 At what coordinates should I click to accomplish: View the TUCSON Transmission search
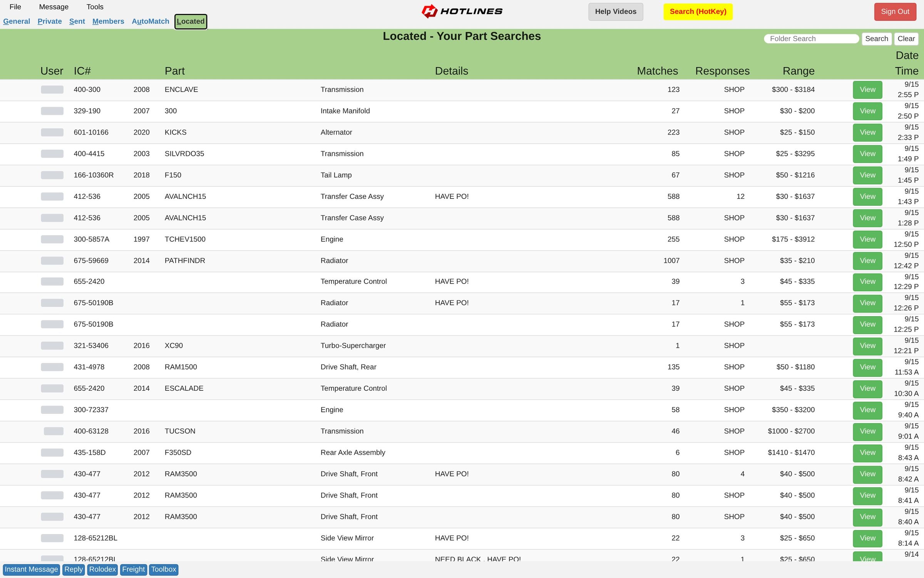tap(867, 431)
